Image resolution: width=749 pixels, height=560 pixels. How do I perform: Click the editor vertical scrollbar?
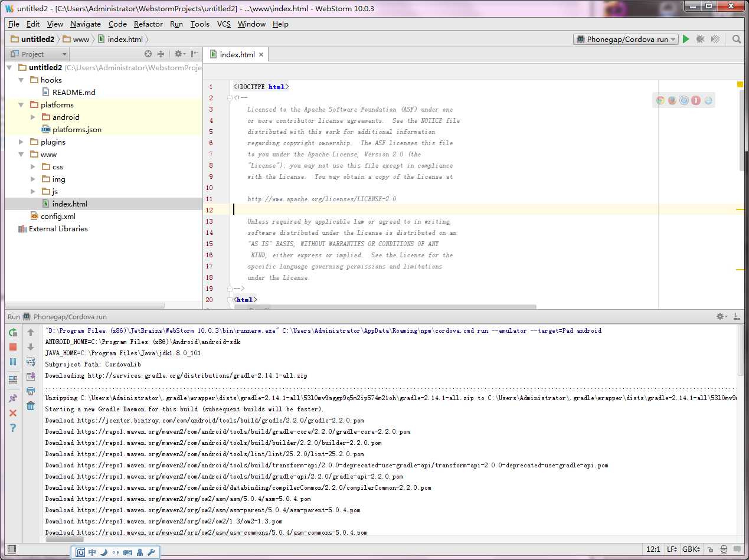click(x=741, y=130)
